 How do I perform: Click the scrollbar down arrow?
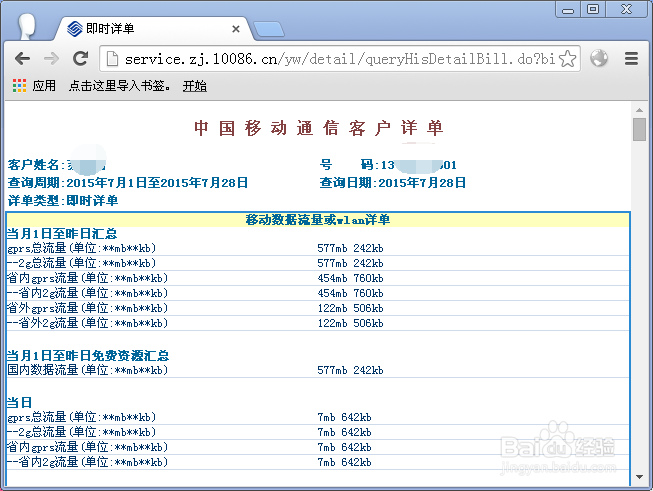tap(639, 477)
